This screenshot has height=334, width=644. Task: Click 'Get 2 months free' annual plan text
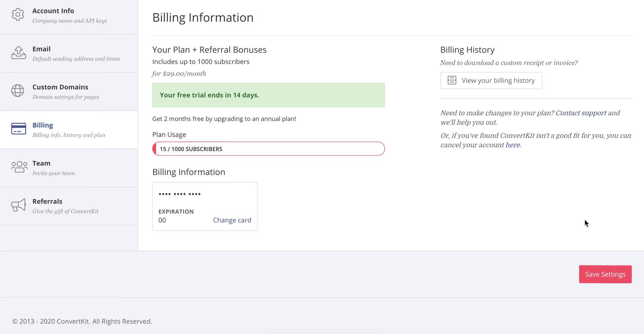[x=224, y=119]
